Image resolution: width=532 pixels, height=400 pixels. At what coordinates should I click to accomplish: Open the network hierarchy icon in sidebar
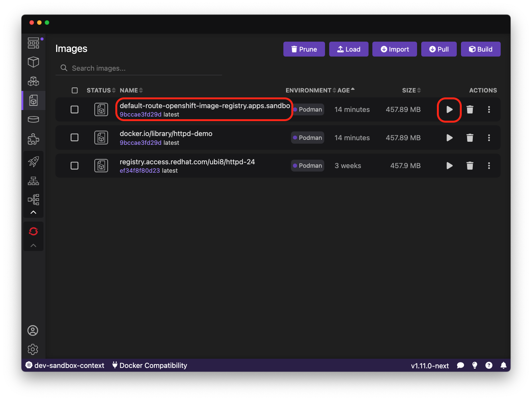[x=33, y=181]
